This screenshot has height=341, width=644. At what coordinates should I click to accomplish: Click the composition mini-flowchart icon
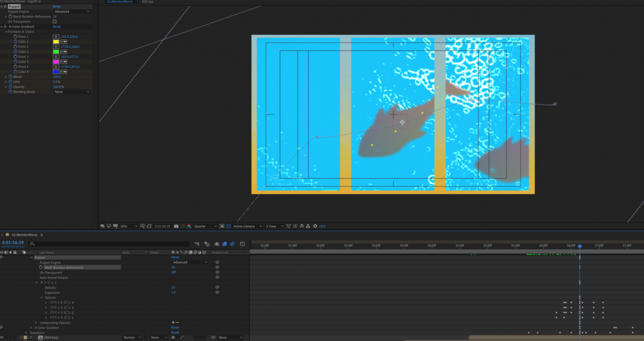tap(197, 244)
